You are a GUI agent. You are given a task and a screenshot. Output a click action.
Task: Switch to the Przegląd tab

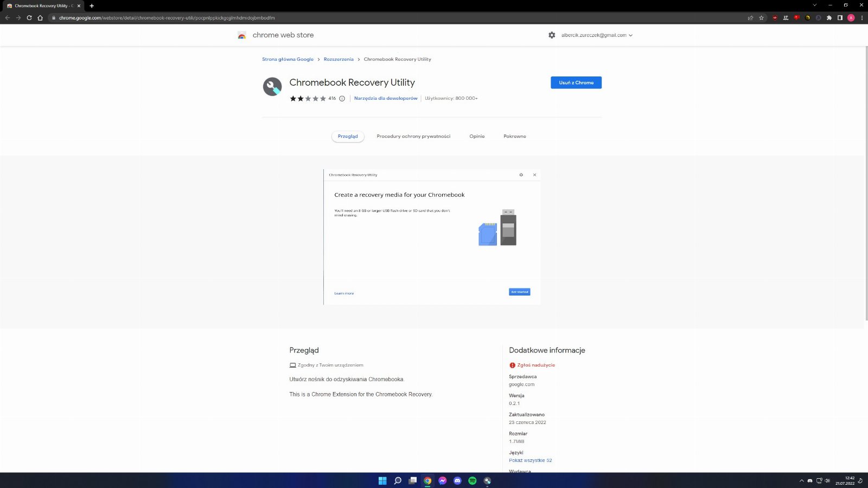(x=348, y=137)
